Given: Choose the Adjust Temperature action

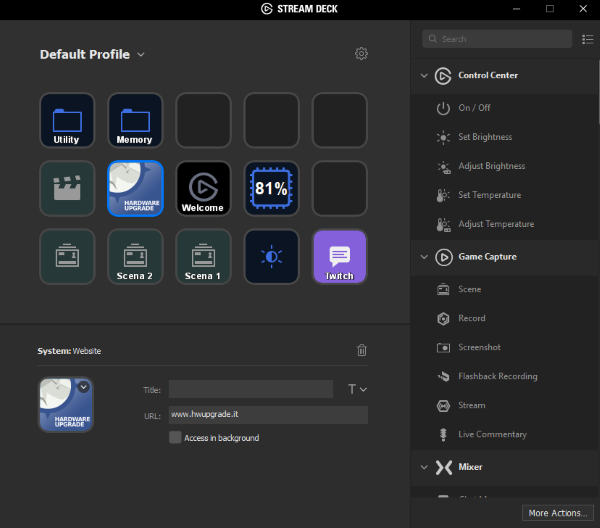Looking at the screenshot, I should click(505, 224).
